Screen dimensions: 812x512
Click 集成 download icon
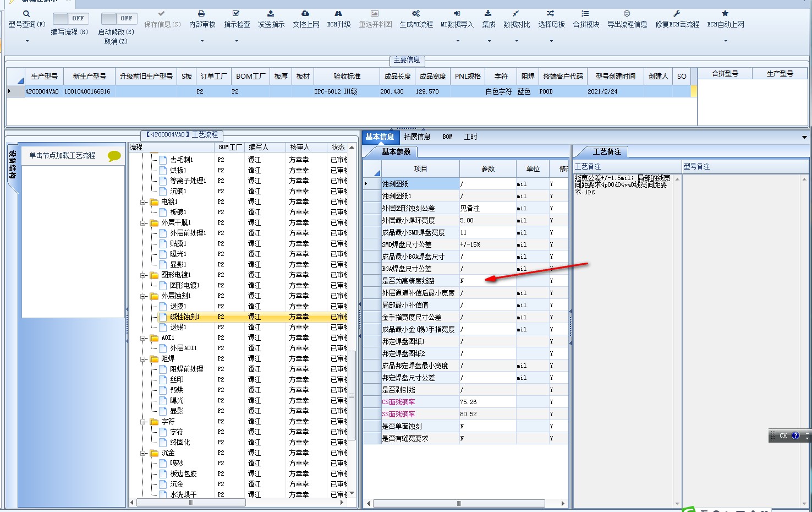point(488,13)
